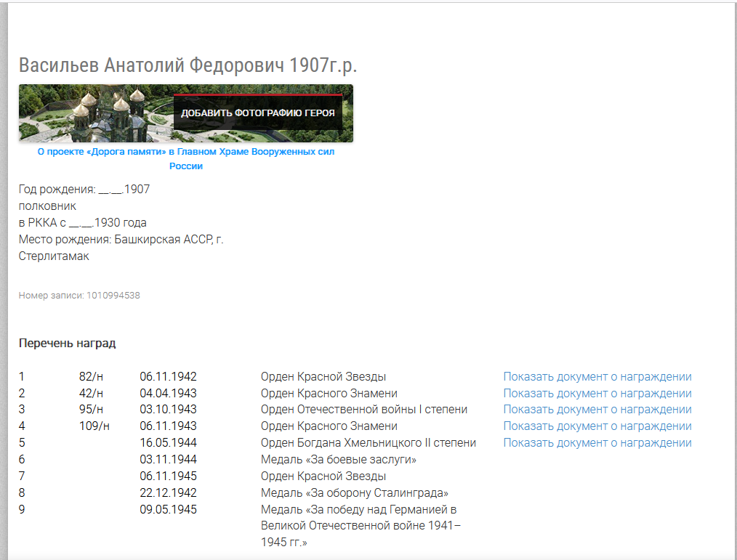Select the order number '109/н' in awards list

point(94,426)
